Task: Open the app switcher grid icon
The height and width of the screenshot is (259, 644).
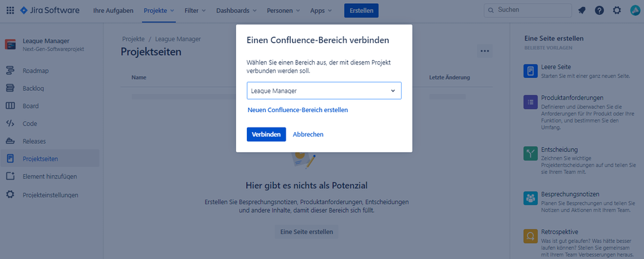Action: point(10,11)
